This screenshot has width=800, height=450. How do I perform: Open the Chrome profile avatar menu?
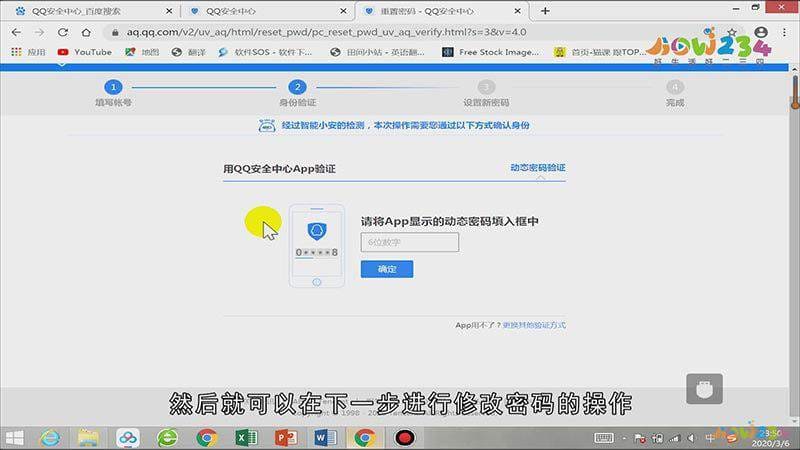[x=761, y=32]
